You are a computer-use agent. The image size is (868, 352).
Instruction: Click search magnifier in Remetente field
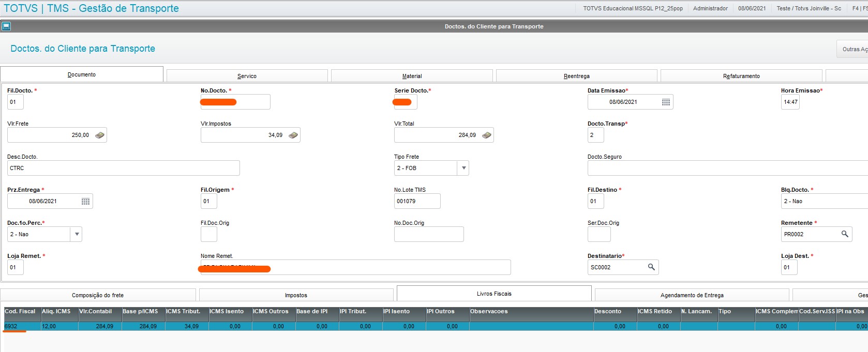tap(845, 234)
